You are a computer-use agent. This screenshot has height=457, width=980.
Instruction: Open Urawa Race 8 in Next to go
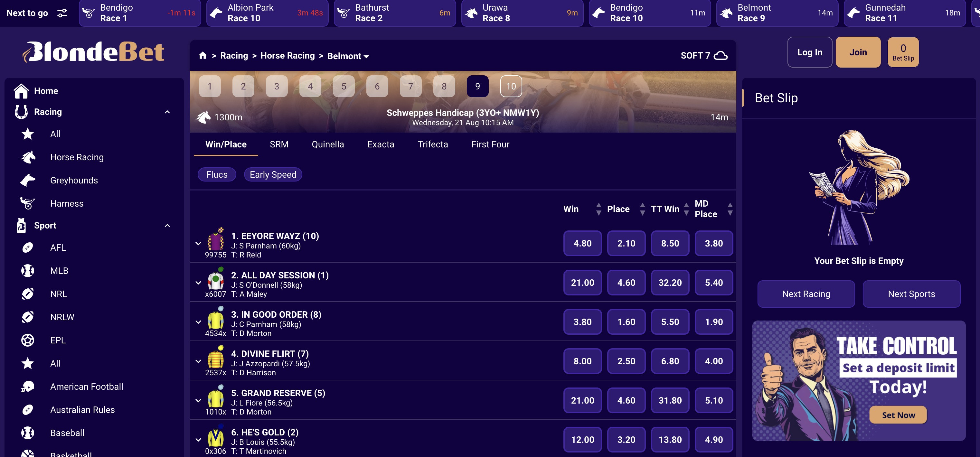click(x=522, y=13)
